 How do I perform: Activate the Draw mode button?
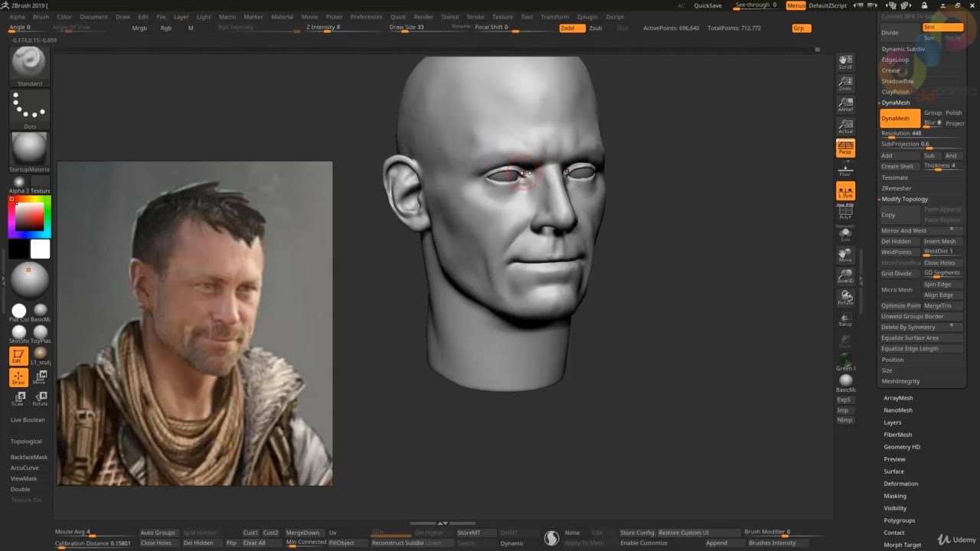tap(19, 377)
